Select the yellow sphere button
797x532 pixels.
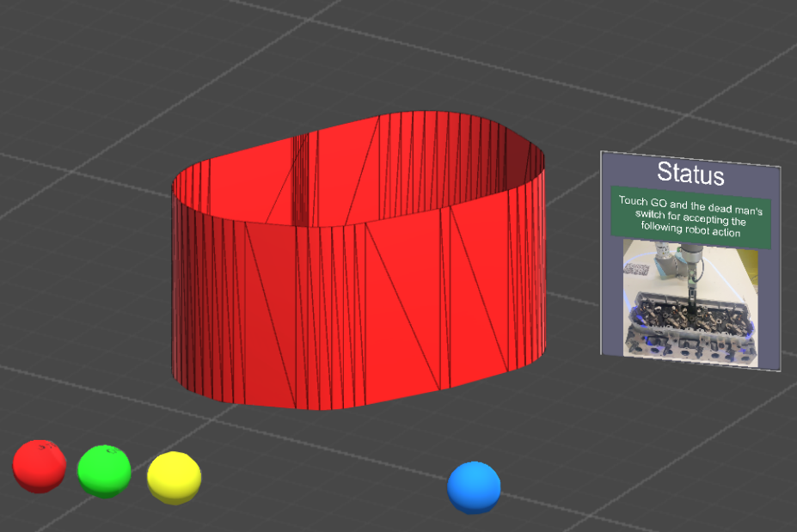click(174, 477)
